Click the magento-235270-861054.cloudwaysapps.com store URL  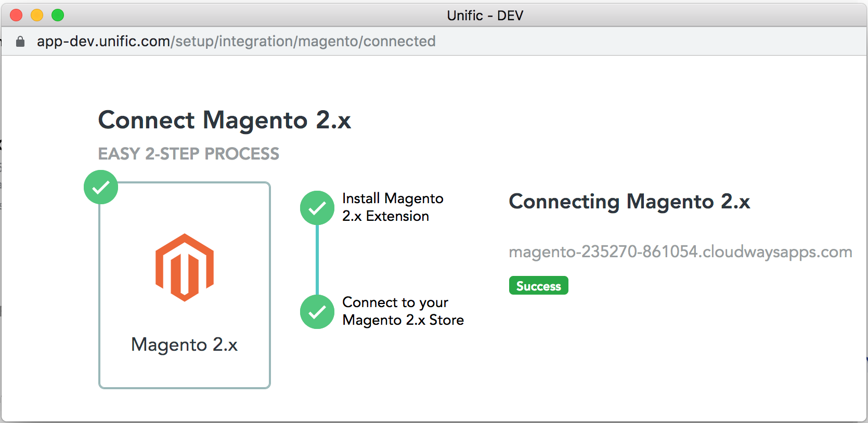(x=680, y=252)
